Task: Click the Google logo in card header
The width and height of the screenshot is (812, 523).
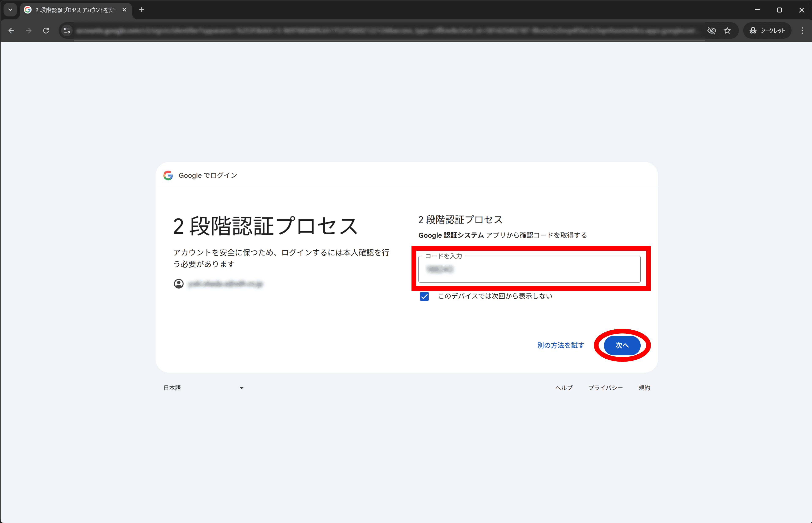Action: click(168, 175)
